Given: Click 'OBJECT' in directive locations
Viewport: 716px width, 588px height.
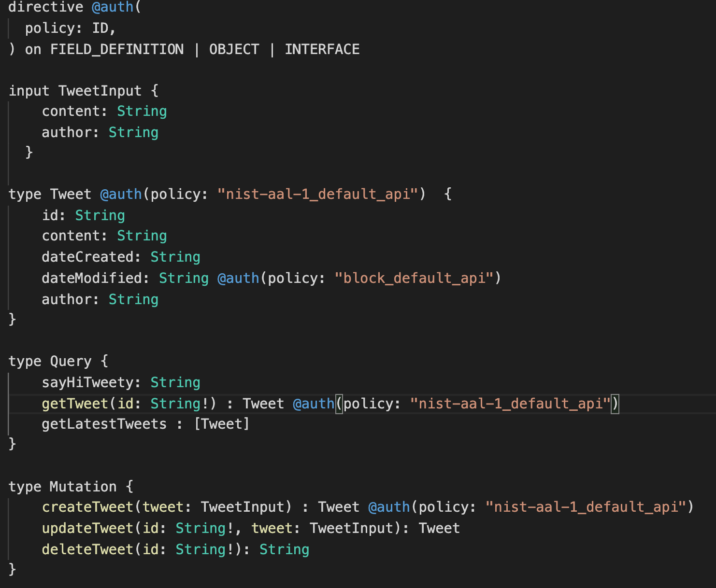Looking at the screenshot, I should coord(234,49).
